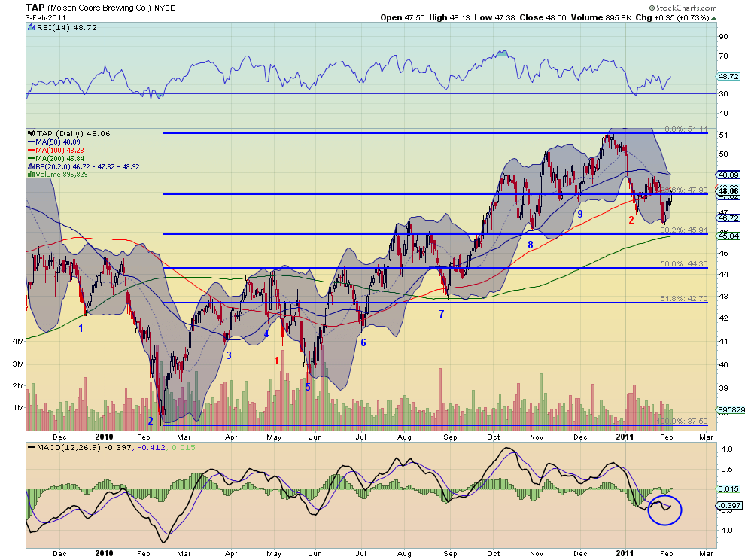Click the 50.0%: 44.30 Fibonacci label

pyautogui.click(x=684, y=264)
